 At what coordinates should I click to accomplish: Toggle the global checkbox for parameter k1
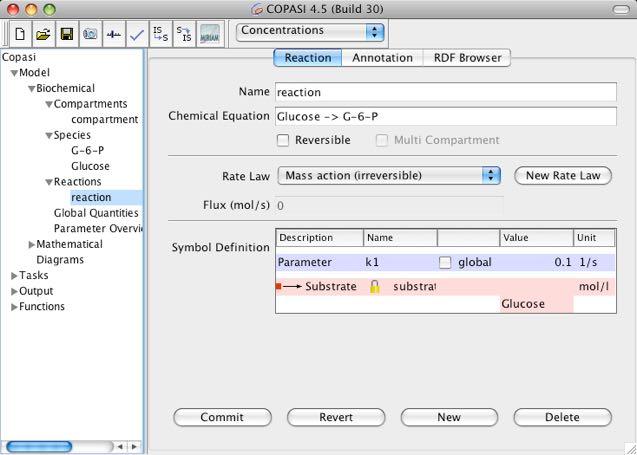tap(445, 263)
